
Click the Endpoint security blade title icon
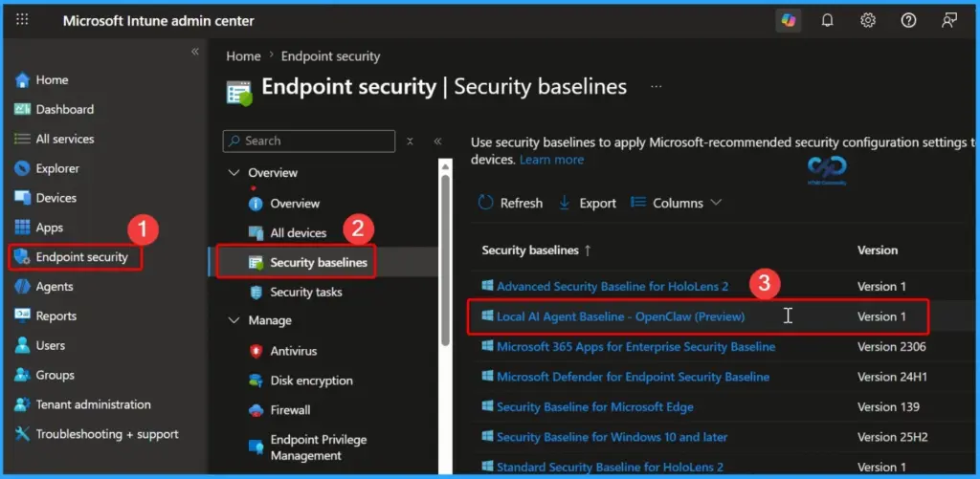[x=238, y=92]
